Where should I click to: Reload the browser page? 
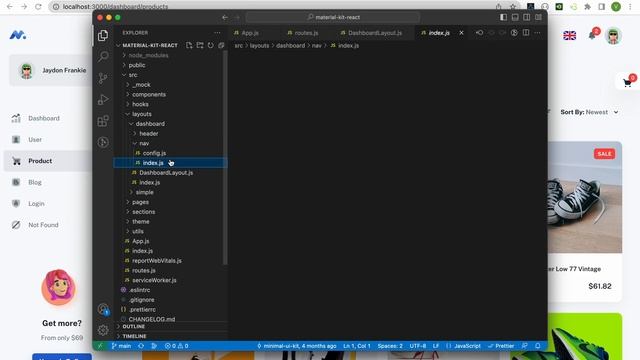tap(38, 7)
